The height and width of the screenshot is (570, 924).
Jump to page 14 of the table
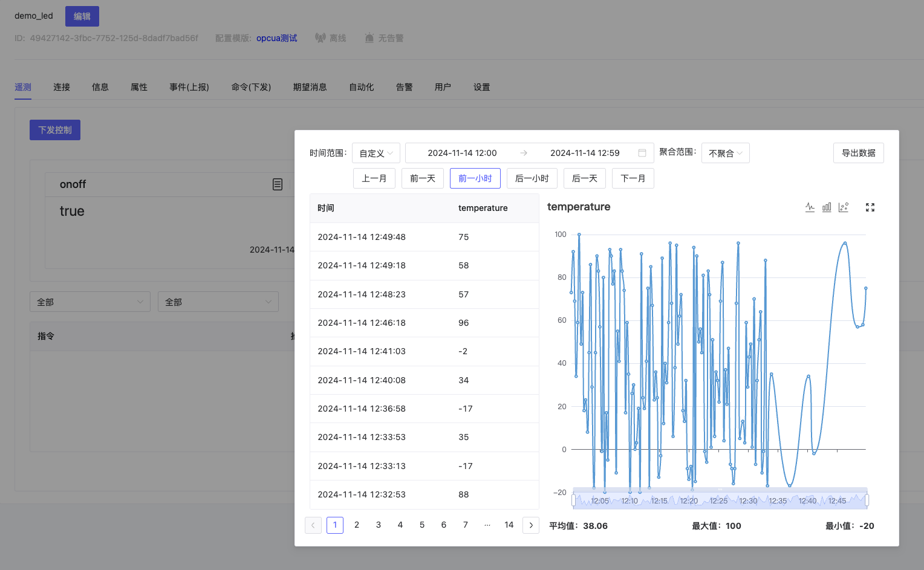tap(509, 525)
